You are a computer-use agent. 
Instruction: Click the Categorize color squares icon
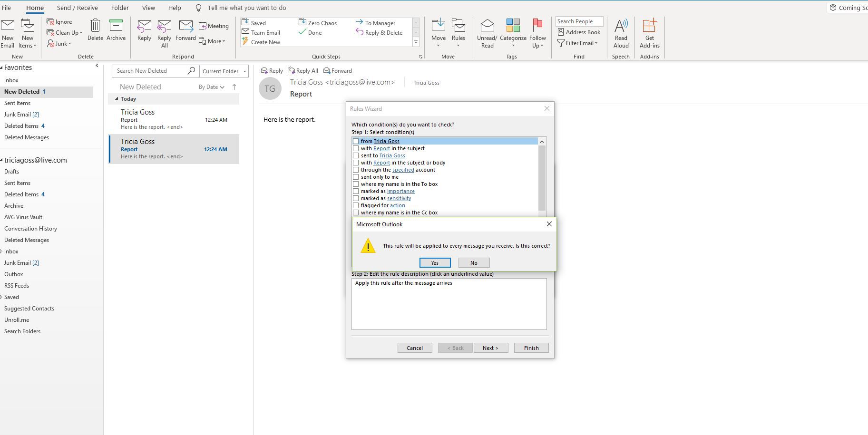pos(513,25)
